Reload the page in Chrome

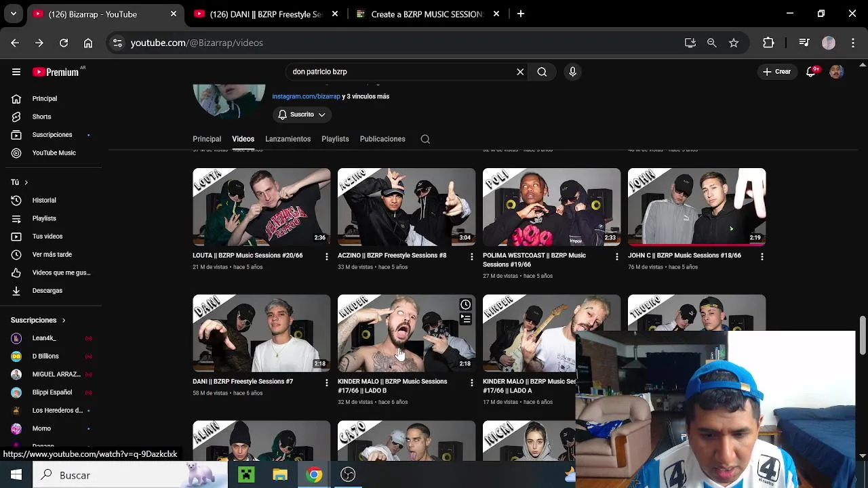[64, 43]
